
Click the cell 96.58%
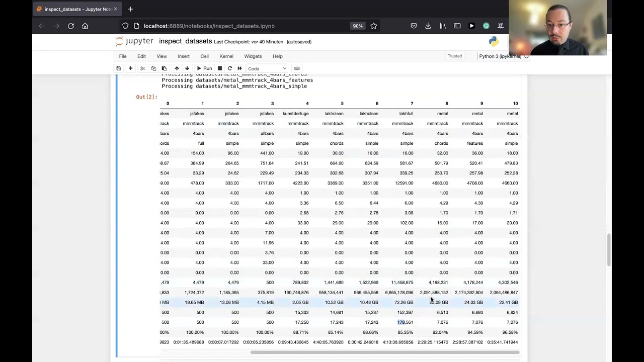[x=510, y=332]
